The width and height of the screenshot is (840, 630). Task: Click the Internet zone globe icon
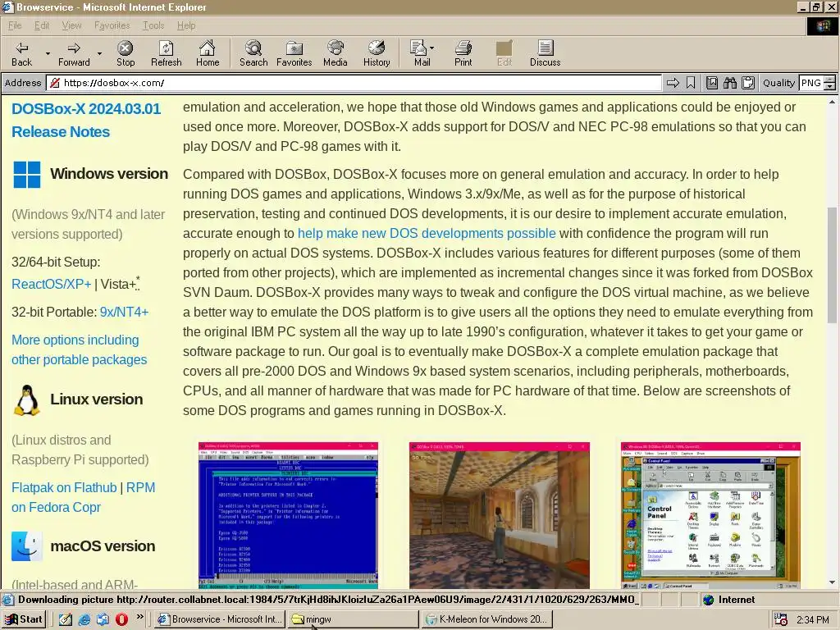pos(709,600)
